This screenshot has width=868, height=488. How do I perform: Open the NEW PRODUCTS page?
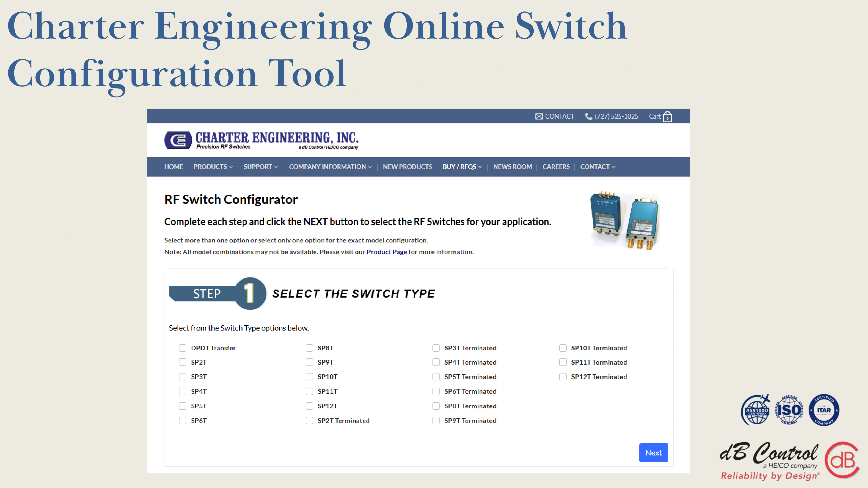tap(407, 167)
